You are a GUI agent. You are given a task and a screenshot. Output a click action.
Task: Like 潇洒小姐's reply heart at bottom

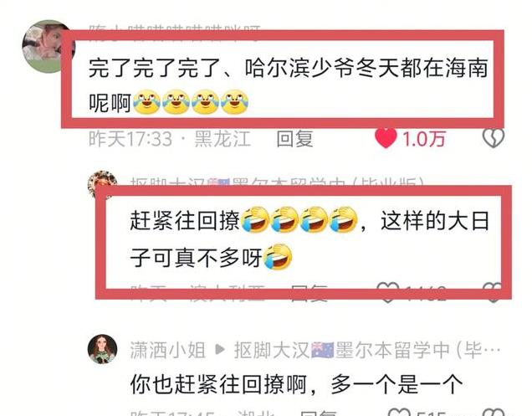[399, 412]
